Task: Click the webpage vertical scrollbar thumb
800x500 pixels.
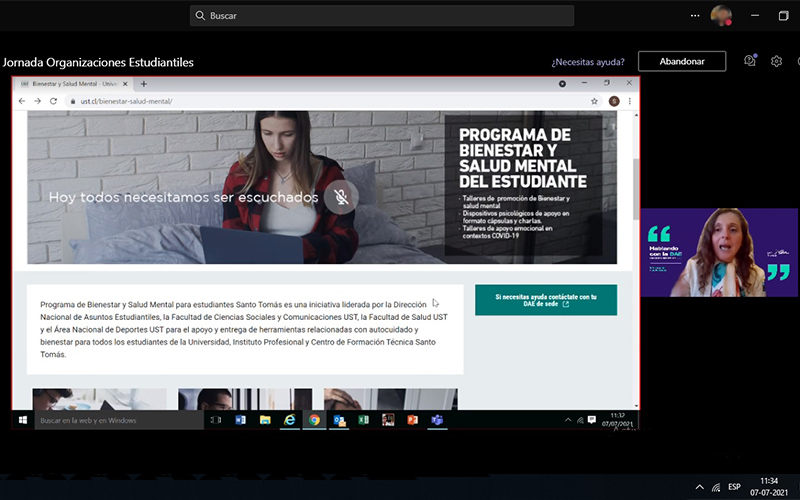Action: click(x=636, y=189)
